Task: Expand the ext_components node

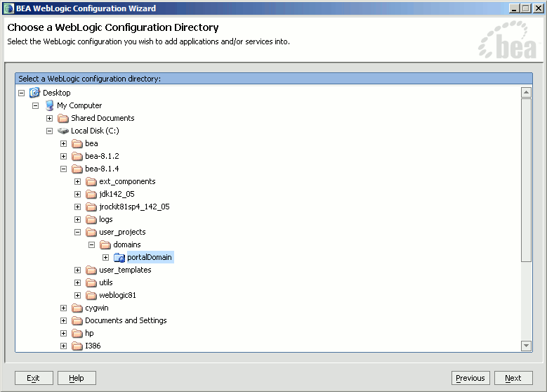Action: pyautogui.click(x=77, y=181)
